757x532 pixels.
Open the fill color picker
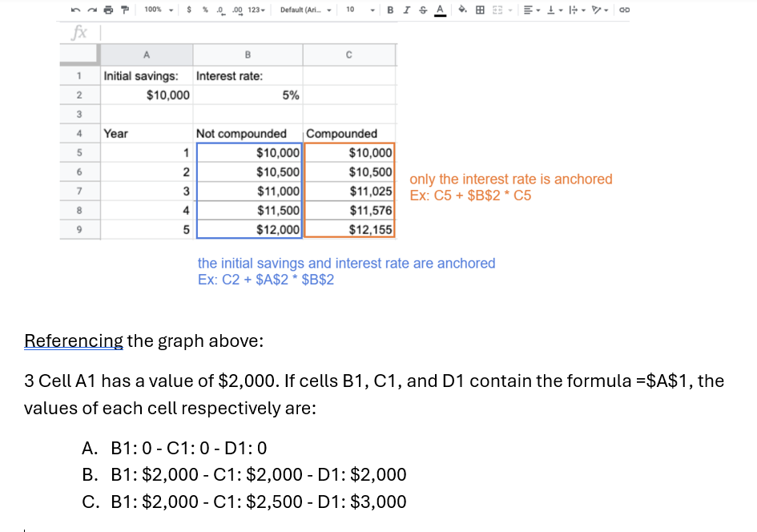point(461,10)
